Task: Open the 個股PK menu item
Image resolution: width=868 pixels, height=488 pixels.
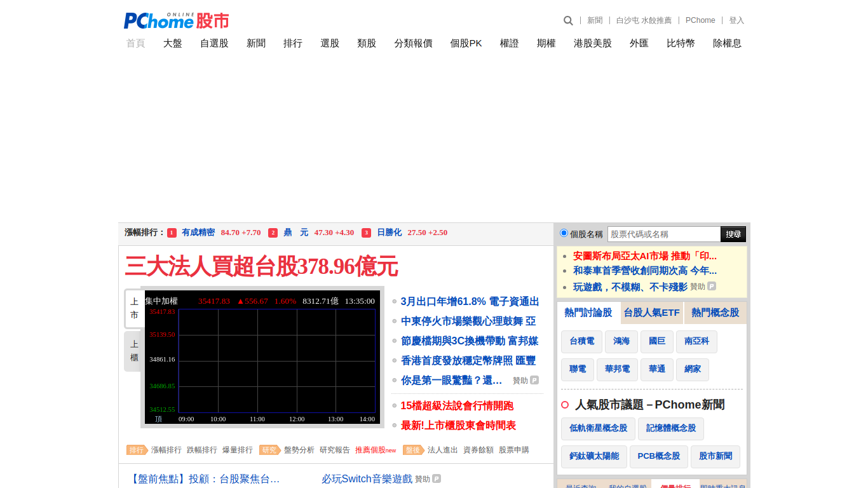Action: click(466, 43)
